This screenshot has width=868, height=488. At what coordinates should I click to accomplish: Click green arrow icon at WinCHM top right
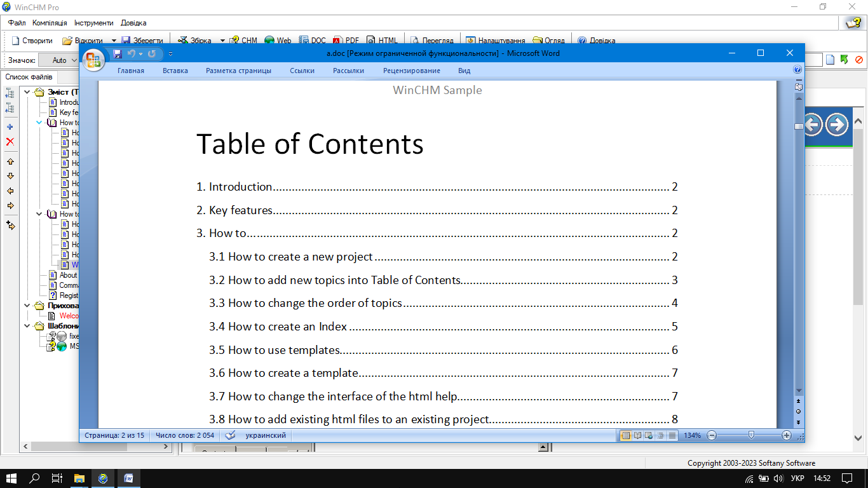click(844, 60)
